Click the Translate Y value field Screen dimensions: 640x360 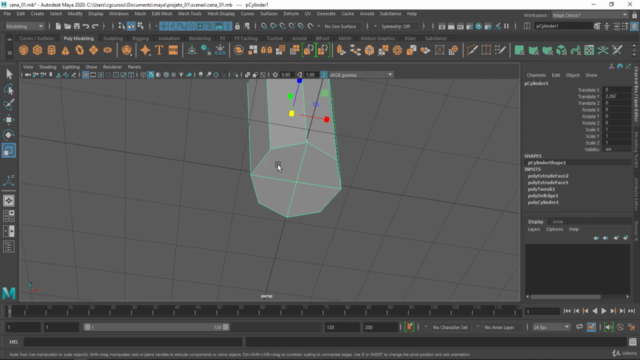[x=617, y=96]
